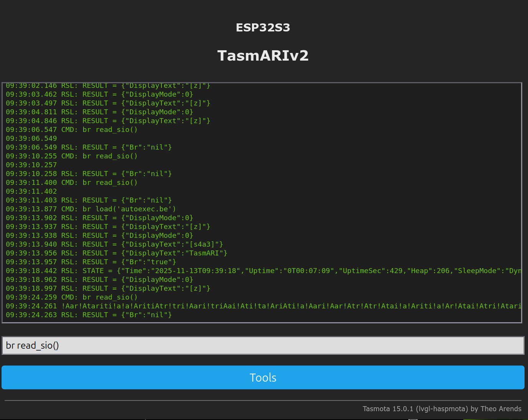
Task: Select the 09:39:18.997 DisplayText "[z]" line
Action: pos(108,288)
